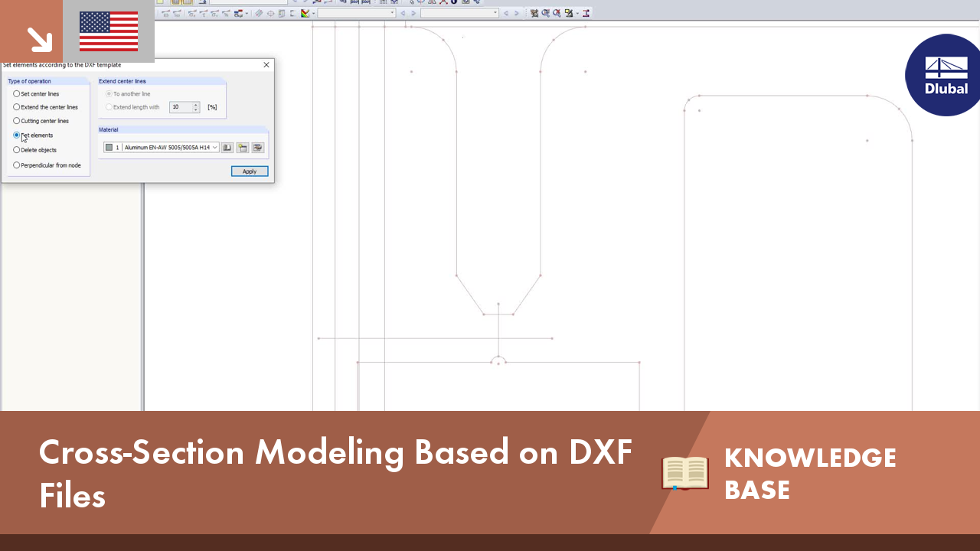Viewport: 980px width, 551px height.
Task: Click the material color swatch next to Aluminum
Action: (109, 147)
